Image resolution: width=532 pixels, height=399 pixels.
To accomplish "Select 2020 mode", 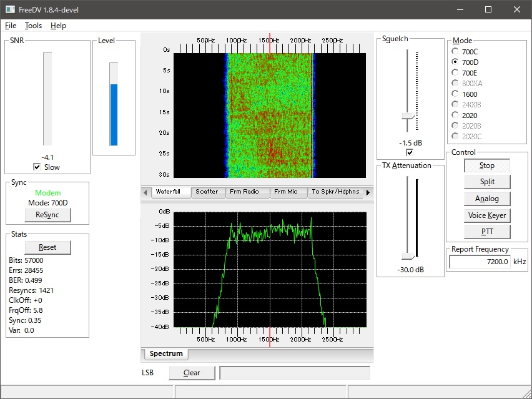I will [x=455, y=116].
